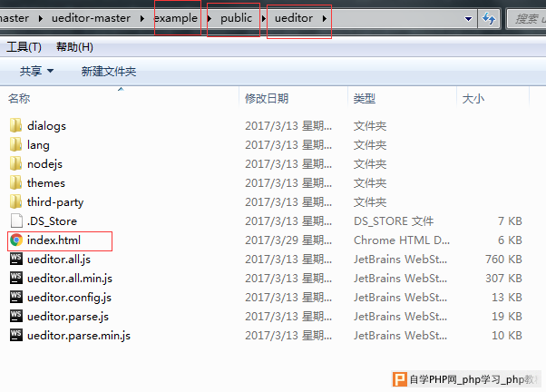
Task: Click into the search box at top right
Action: (526, 19)
